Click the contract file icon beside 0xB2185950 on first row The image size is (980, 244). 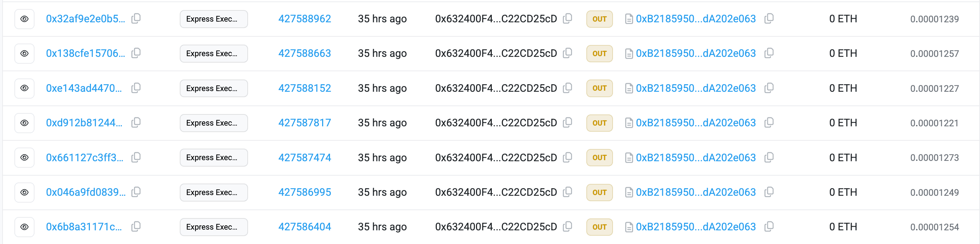click(x=629, y=18)
